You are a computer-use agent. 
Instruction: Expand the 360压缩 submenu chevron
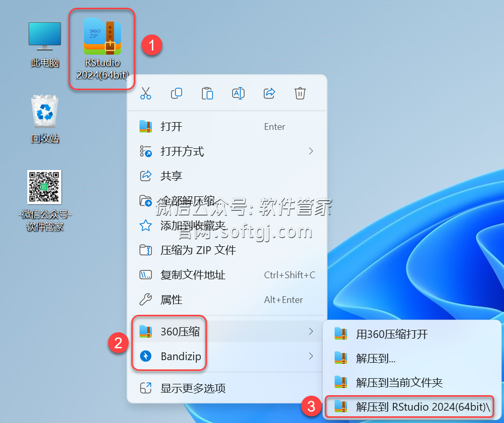310,331
